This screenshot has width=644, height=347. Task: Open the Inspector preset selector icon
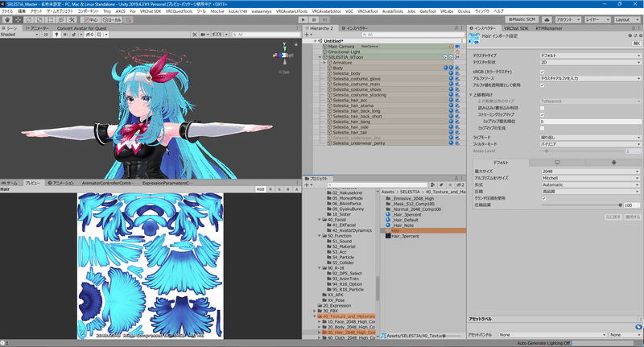635,35
